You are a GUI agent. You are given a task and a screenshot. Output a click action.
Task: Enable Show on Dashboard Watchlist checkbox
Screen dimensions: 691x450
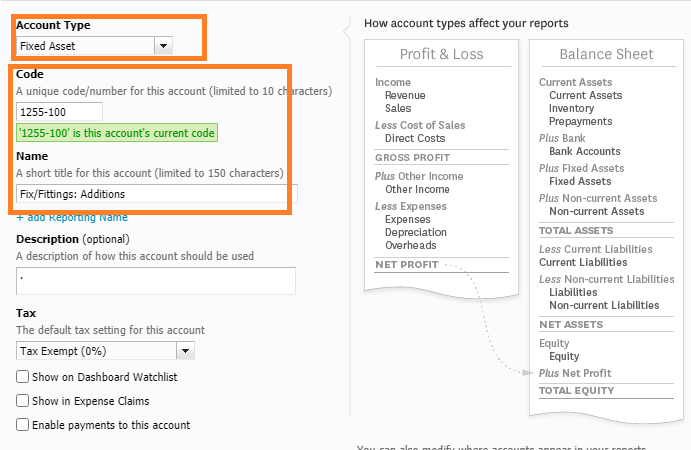[22, 377]
